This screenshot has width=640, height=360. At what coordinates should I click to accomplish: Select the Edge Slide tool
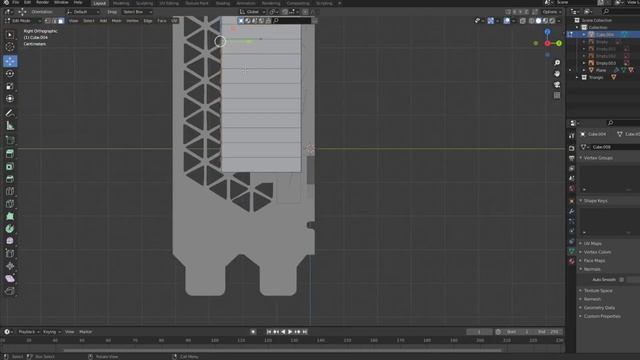10,253
